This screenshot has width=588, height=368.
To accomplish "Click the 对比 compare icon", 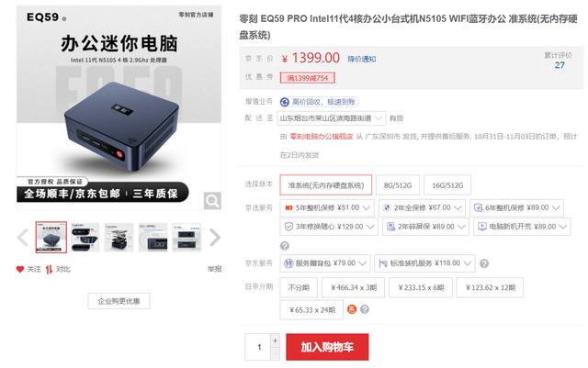I will [x=49, y=269].
